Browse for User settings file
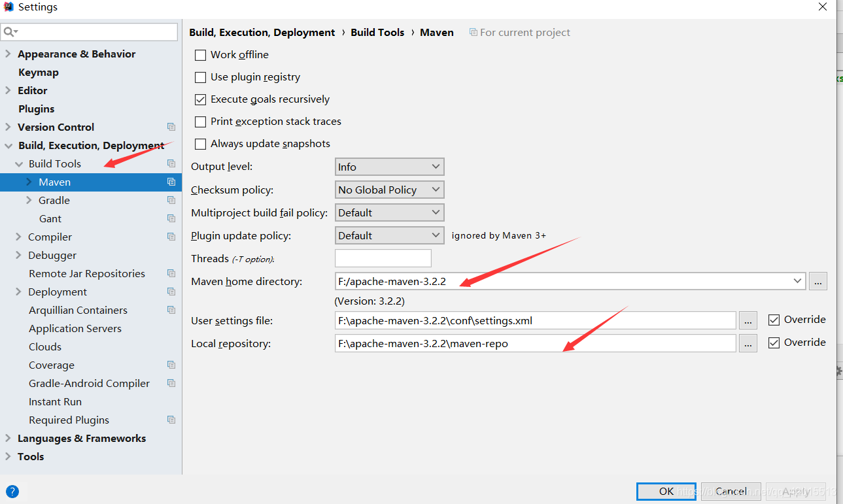Screen dimensions: 843x504 (x=748, y=320)
